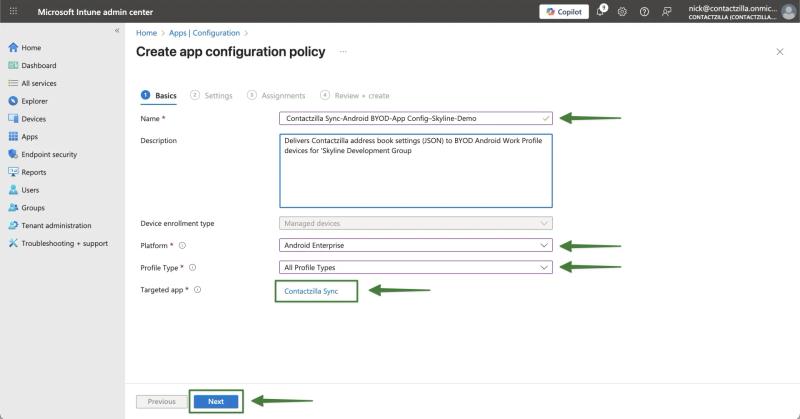The height and width of the screenshot is (419, 800).
Task: Click into the Name input field
Action: [415, 118]
